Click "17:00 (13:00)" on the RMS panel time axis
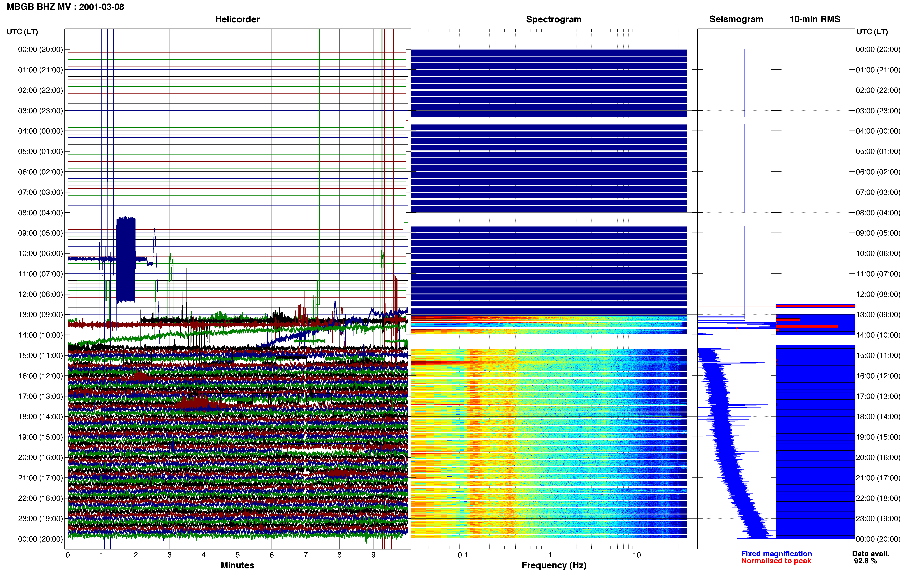Viewport: 924px width, 578px height. coord(878,396)
